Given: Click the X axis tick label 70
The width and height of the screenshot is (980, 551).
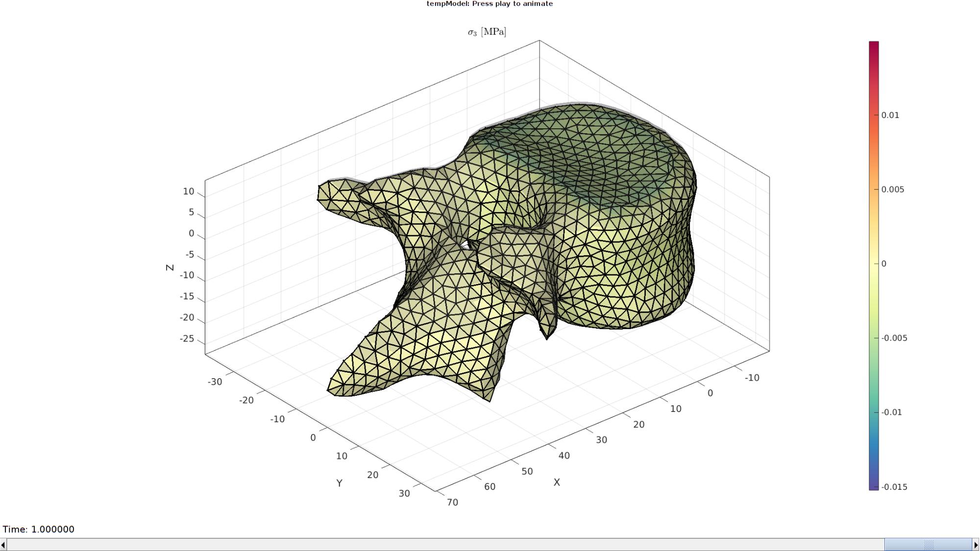Looking at the screenshot, I should pos(452,503).
